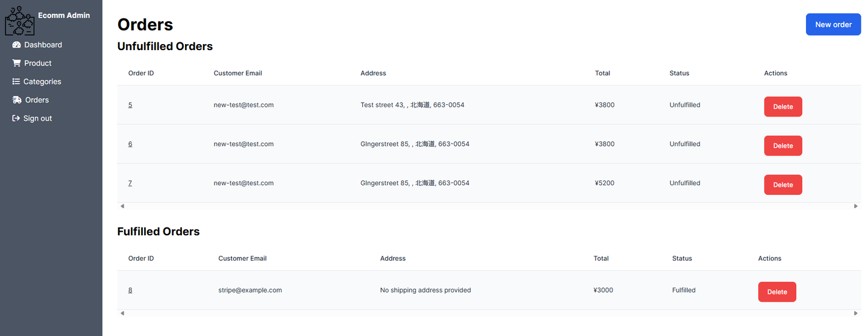Open the Categories section

click(42, 81)
